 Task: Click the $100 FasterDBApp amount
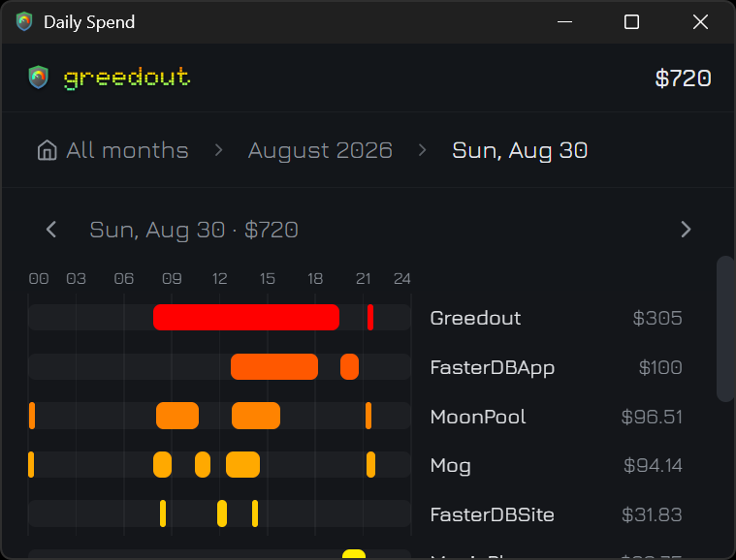(x=660, y=367)
